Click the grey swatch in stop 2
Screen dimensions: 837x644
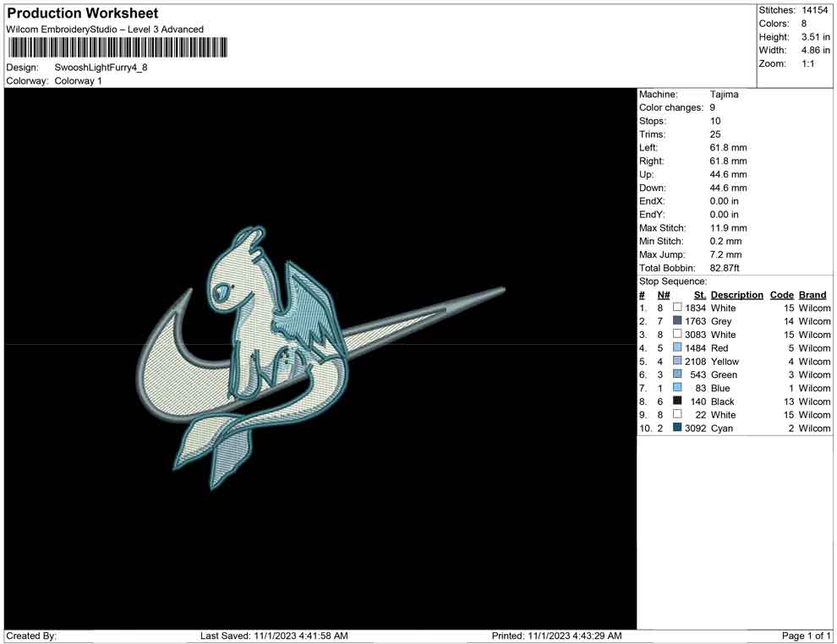click(677, 321)
